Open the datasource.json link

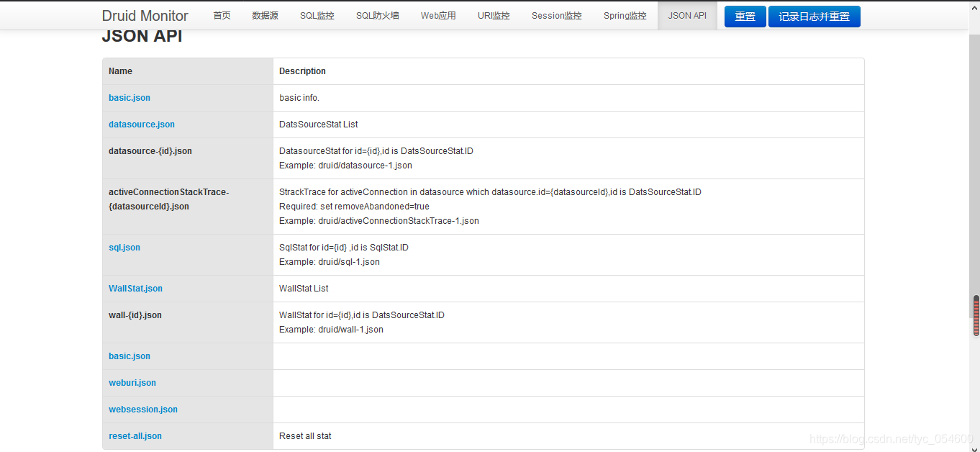click(142, 125)
